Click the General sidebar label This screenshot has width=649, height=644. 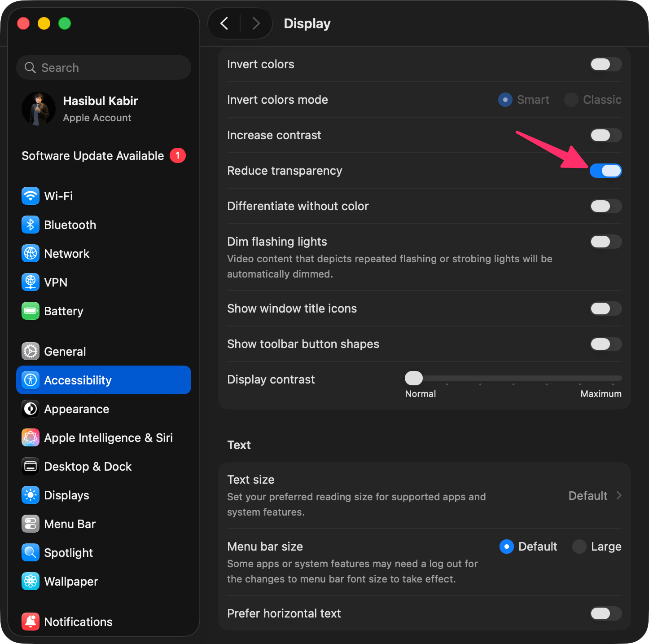click(65, 351)
